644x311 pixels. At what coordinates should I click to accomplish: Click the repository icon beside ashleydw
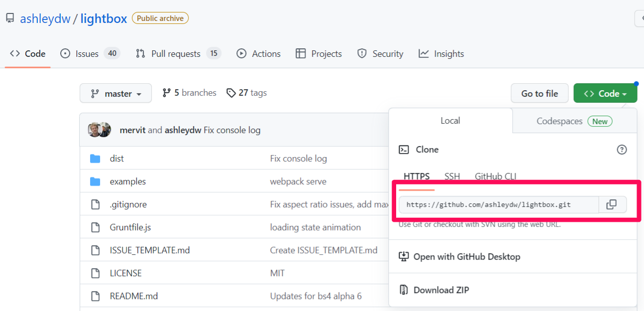tap(10, 19)
